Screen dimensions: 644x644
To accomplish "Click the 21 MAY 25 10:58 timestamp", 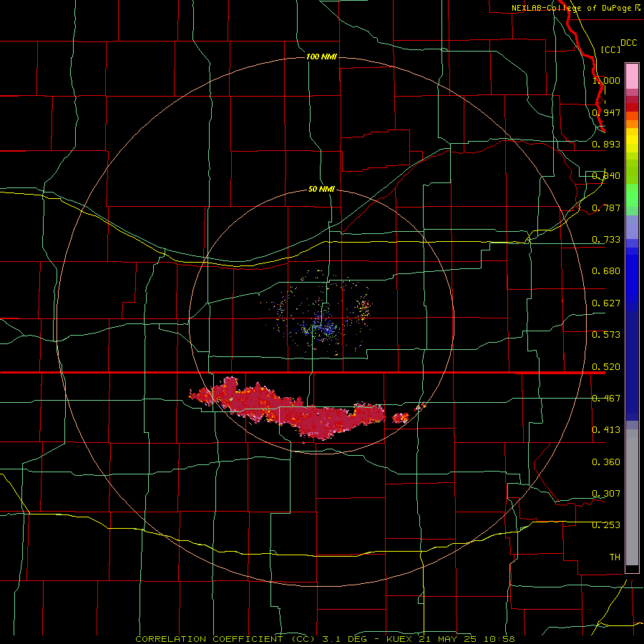I will tap(467, 639).
